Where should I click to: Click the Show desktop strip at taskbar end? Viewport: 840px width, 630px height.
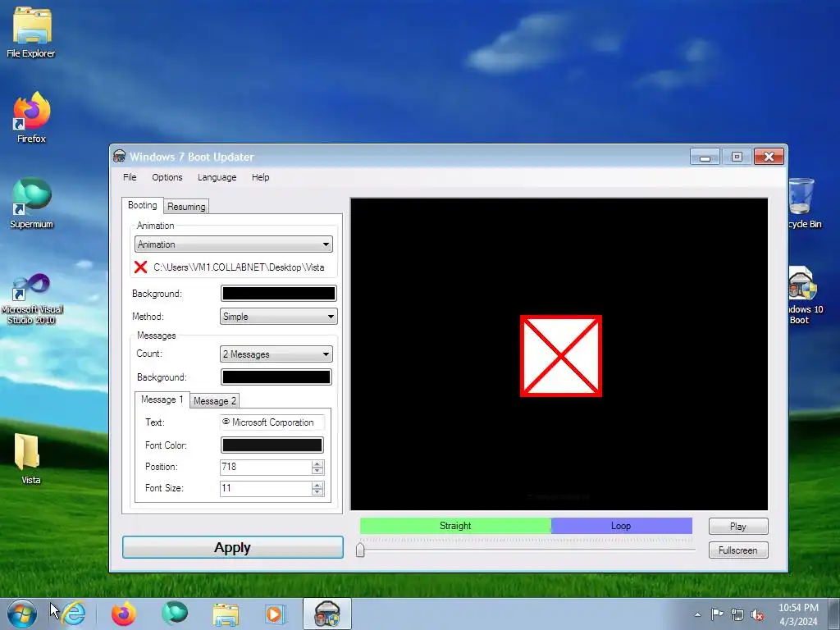point(834,614)
